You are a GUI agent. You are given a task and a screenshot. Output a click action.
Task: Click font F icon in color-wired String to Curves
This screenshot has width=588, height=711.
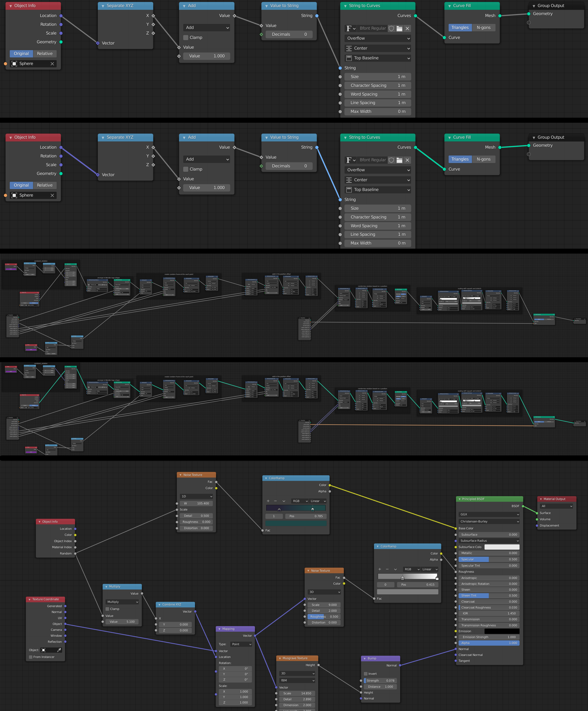click(351, 160)
